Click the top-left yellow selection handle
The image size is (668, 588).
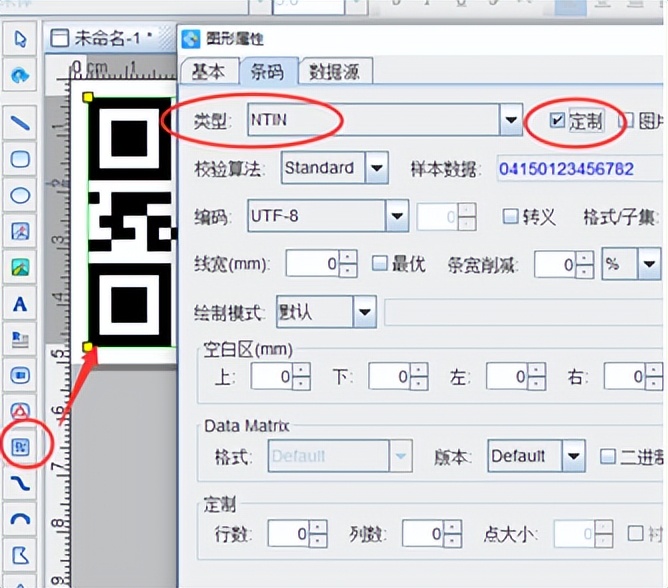88,98
